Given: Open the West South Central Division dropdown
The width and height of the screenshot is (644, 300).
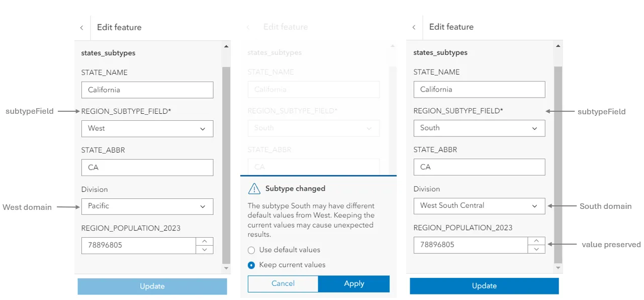Looking at the screenshot, I should 479,206.
